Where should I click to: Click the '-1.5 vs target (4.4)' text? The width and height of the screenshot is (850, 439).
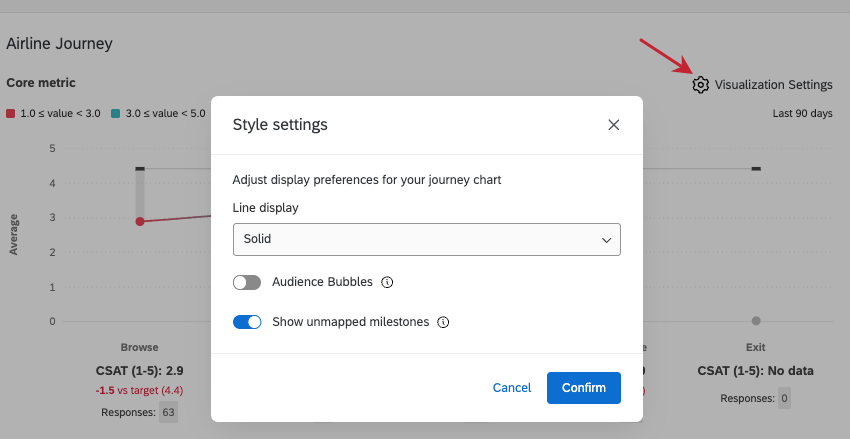point(139,390)
